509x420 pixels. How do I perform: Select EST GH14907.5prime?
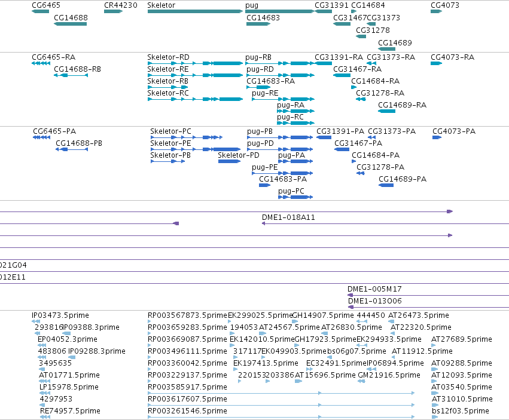(295, 322)
